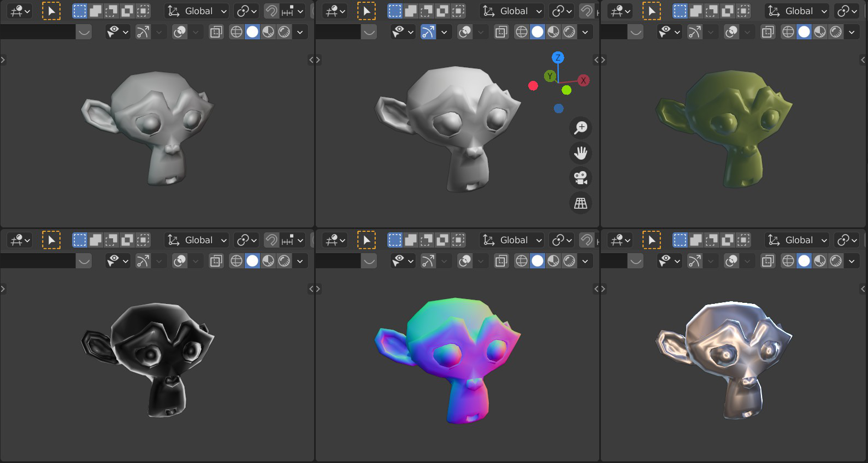This screenshot has width=868, height=463.
Task: Click the zoom magnifier navigation button
Action: 581,127
